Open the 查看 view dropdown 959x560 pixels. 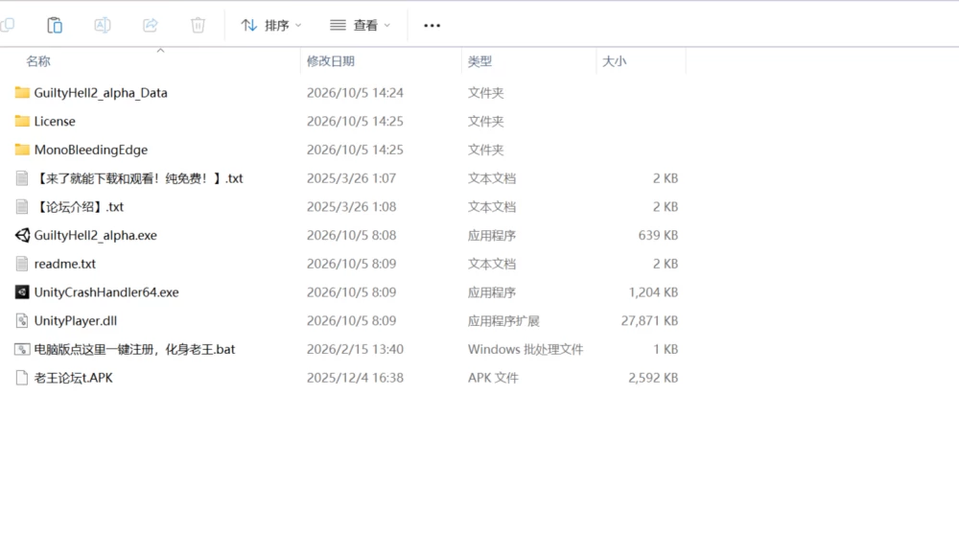click(360, 25)
